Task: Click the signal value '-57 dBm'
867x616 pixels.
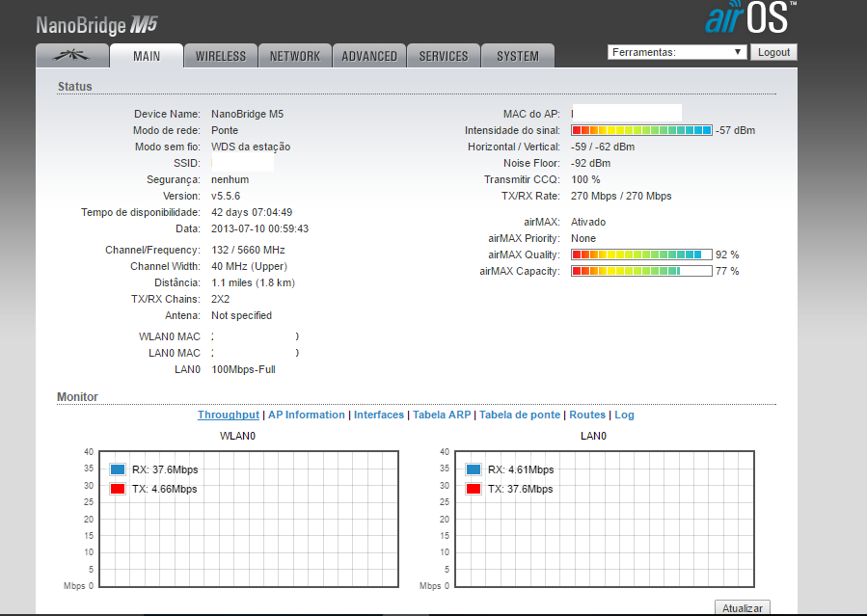Action: coord(736,130)
